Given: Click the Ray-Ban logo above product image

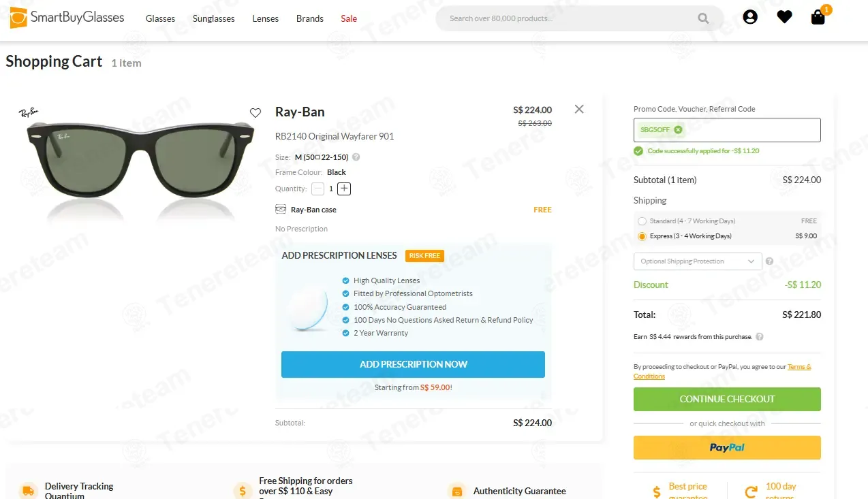Looking at the screenshot, I should pyautogui.click(x=29, y=112).
